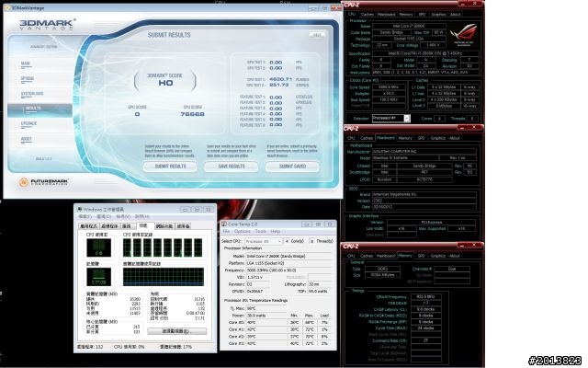Click motherboard Manufacturer field in CPU-Z
This screenshot has height=368, width=588.
[x=424, y=152]
